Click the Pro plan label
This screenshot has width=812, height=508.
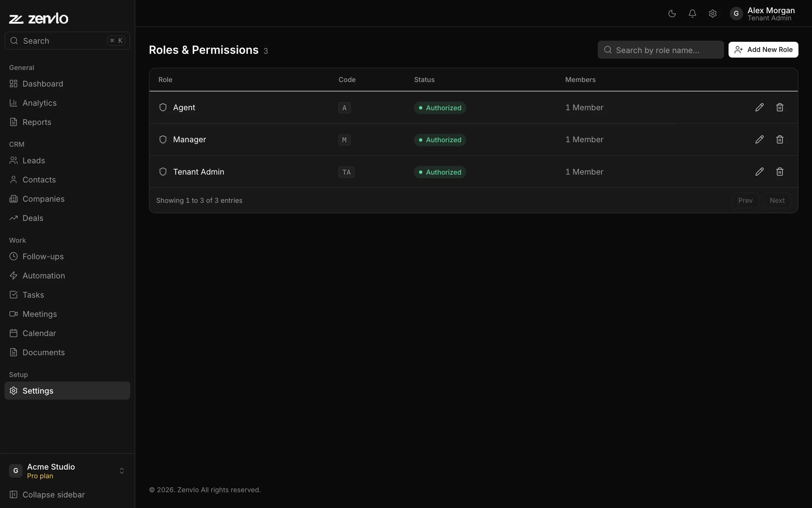[40, 476]
